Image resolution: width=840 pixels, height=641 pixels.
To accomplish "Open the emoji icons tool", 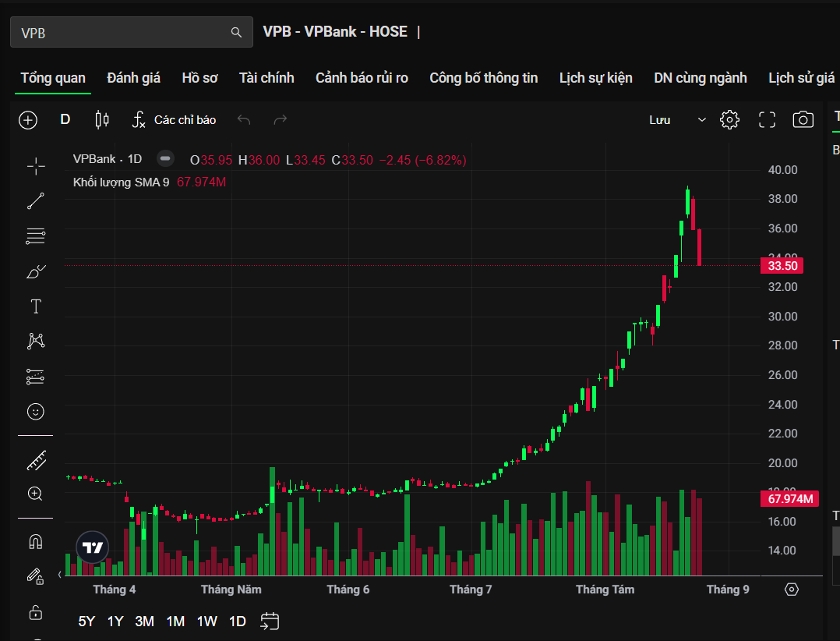I will click(x=36, y=412).
